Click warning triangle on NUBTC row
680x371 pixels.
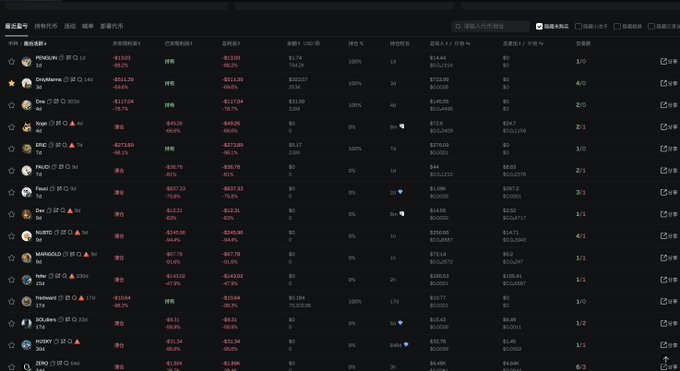[x=77, y=233]
